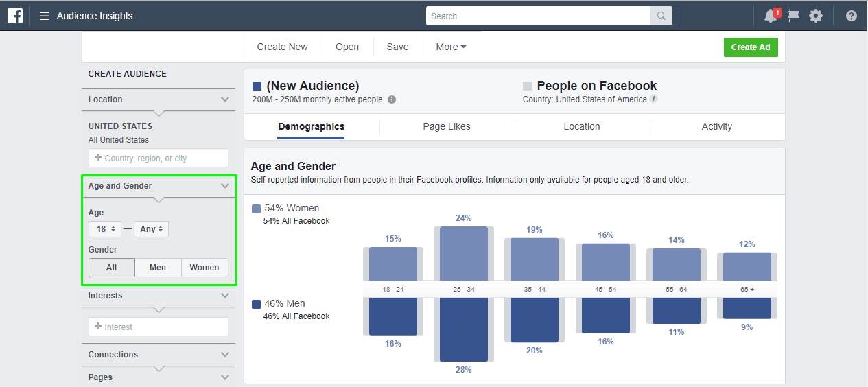Open the Location tab
The width and height of the screenshot is (868, 387).
point(582,126)
